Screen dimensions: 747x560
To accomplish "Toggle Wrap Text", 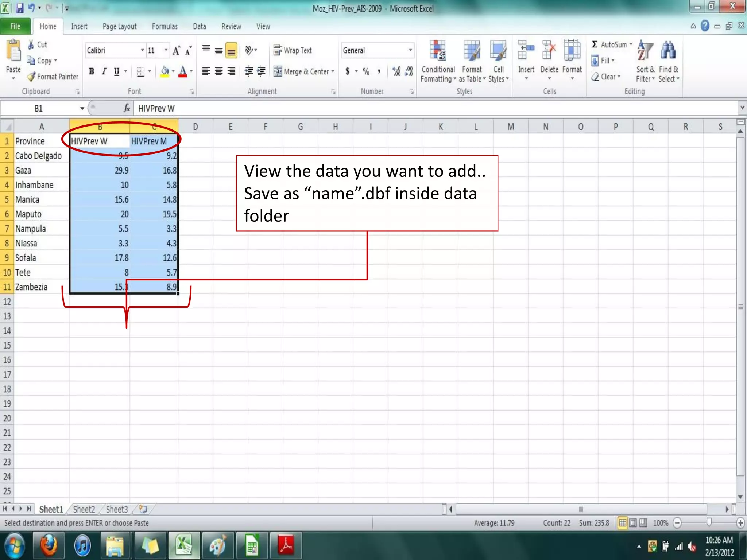I will click(x=293, y=50).
